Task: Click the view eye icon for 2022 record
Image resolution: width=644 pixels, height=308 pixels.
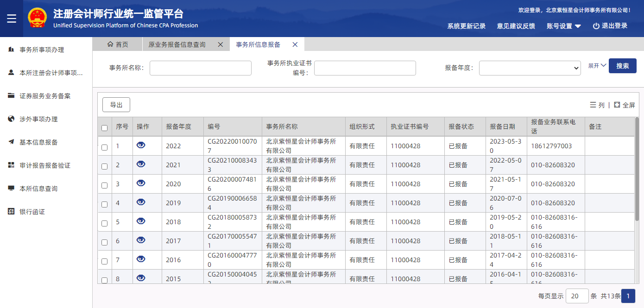Action: [x=141, y=145]
